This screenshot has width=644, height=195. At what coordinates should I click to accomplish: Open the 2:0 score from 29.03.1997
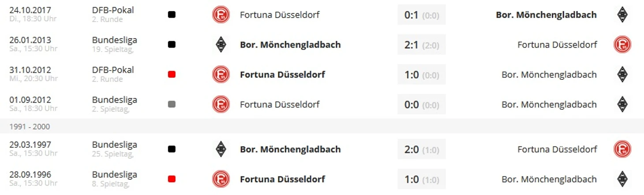tap(422, 149)
